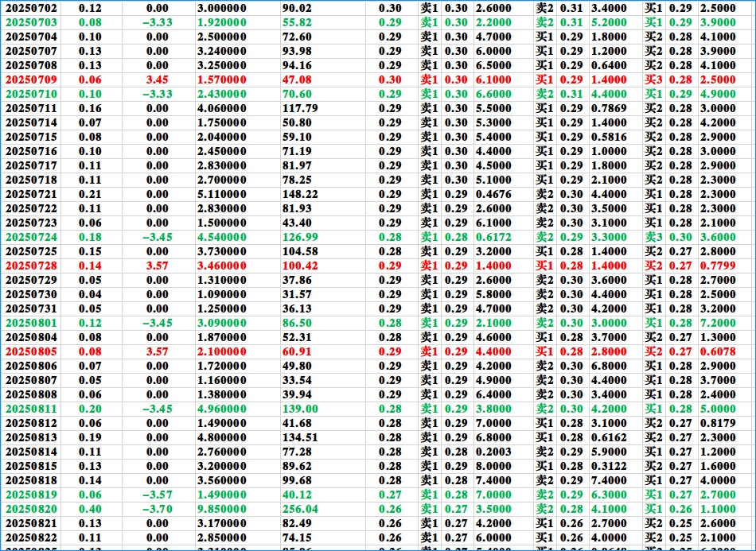
Task: Select date cell 20250702
Action: pos(31,8)
